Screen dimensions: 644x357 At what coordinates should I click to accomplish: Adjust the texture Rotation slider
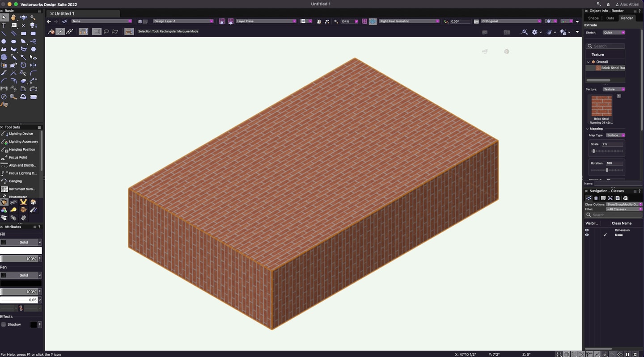coord(607,170)
